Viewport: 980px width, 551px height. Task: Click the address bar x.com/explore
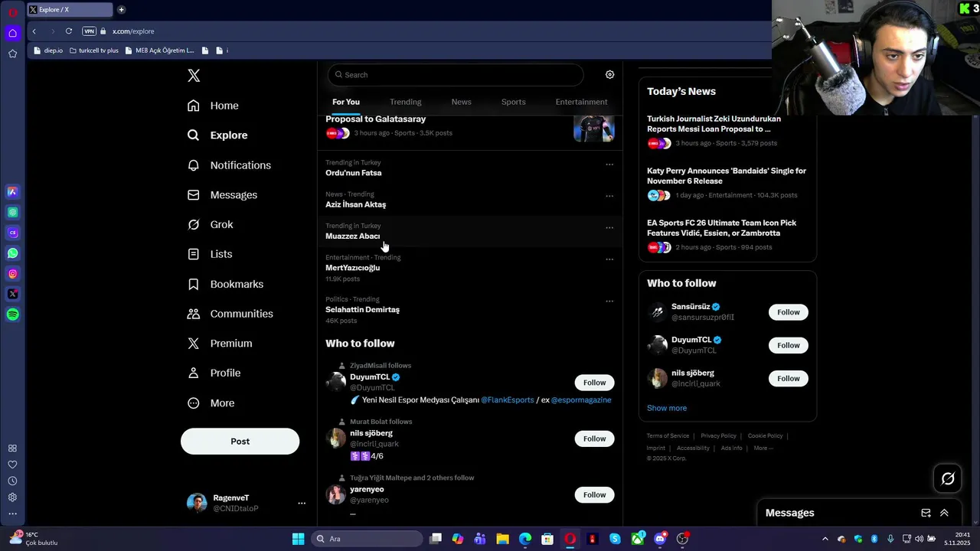(133, 31)
